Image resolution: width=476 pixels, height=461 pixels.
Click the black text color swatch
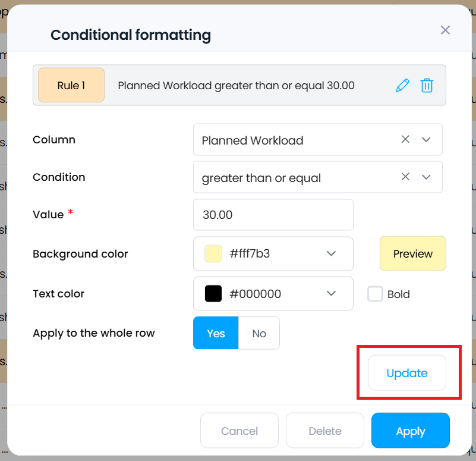[x=213, y=294]
